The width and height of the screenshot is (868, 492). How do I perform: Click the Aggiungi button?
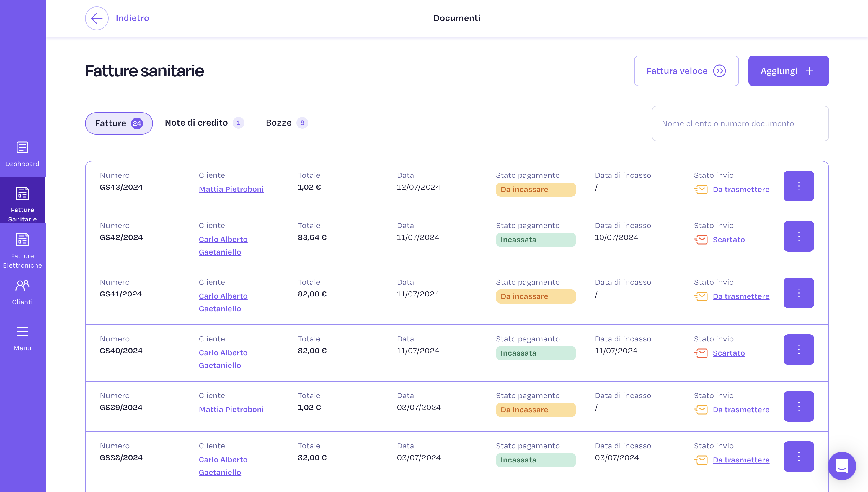click(x=788, y=71)
